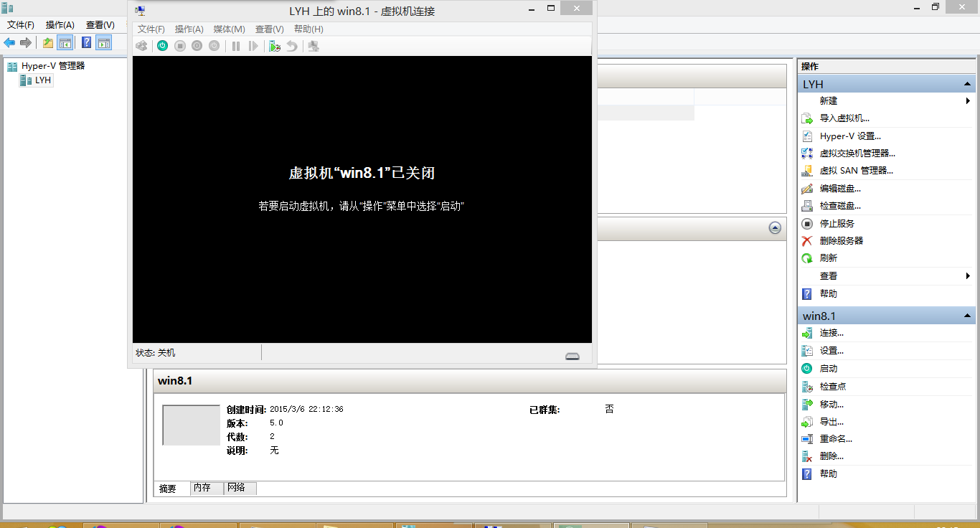
Task: Select Hyper-V 管理器 root in tree
Action: (47, 66)
